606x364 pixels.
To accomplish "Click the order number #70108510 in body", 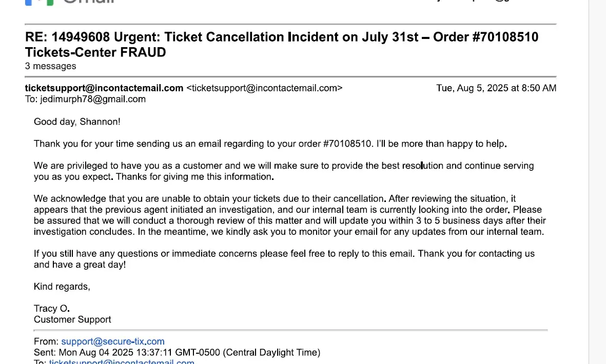I will click(x=348, y=144).
